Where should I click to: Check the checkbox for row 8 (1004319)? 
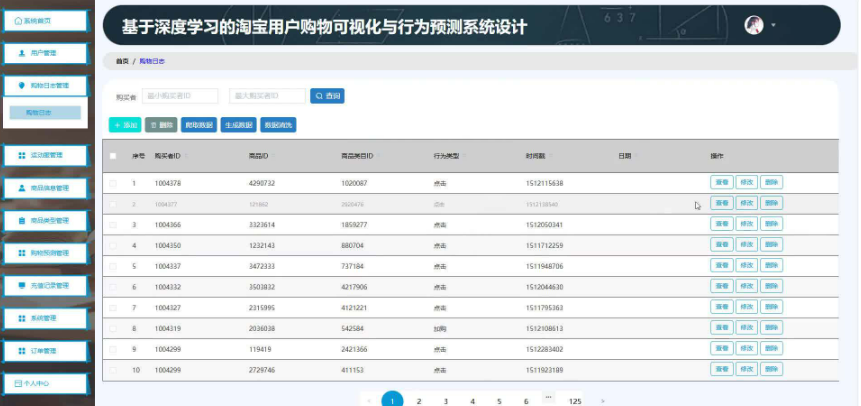click(x=113, y=329)
